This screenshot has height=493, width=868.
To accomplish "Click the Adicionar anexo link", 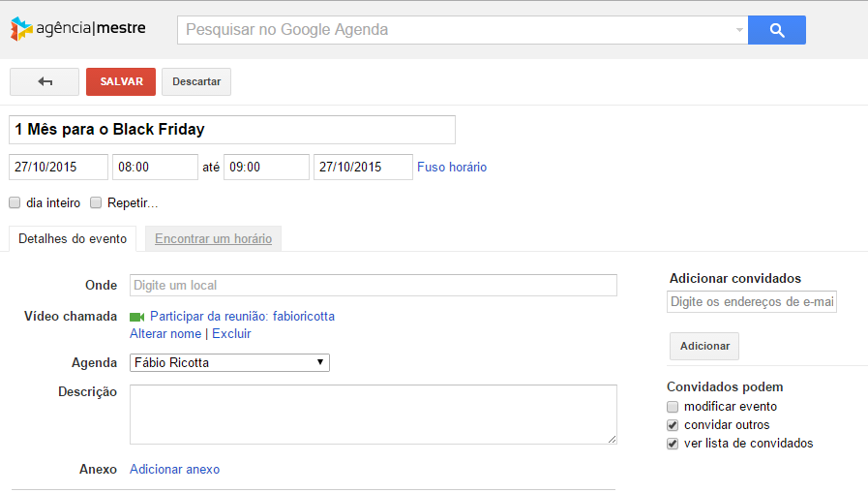I will 174,470.
